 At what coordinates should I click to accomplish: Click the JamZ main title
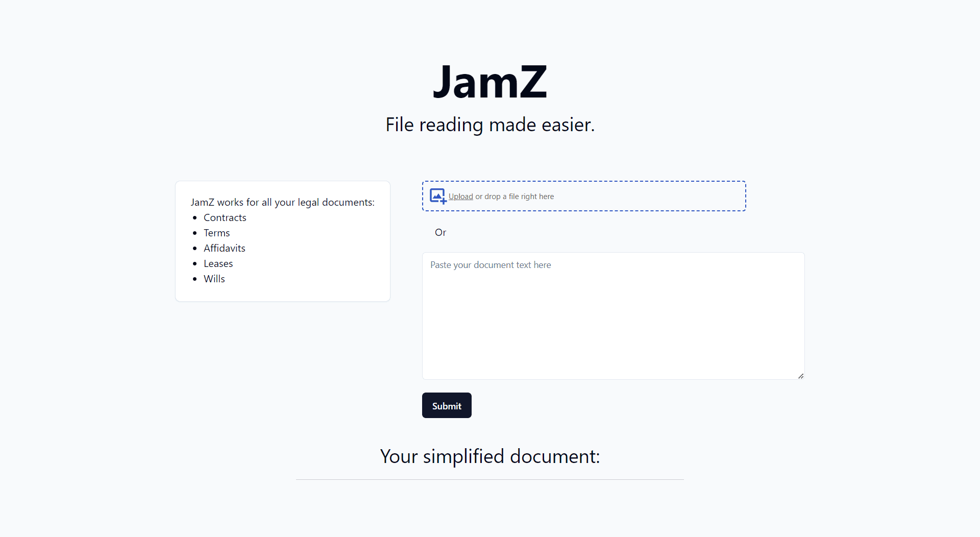(x=489, y=82)
